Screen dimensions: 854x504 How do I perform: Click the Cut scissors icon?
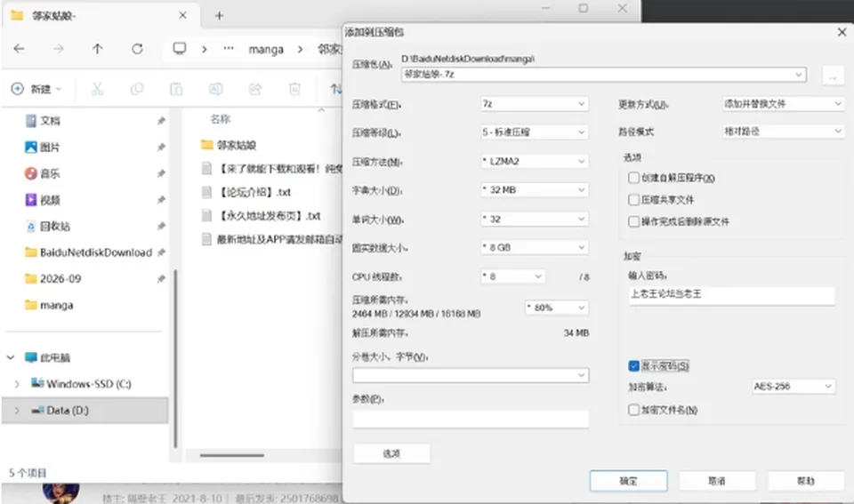point(97,89)
